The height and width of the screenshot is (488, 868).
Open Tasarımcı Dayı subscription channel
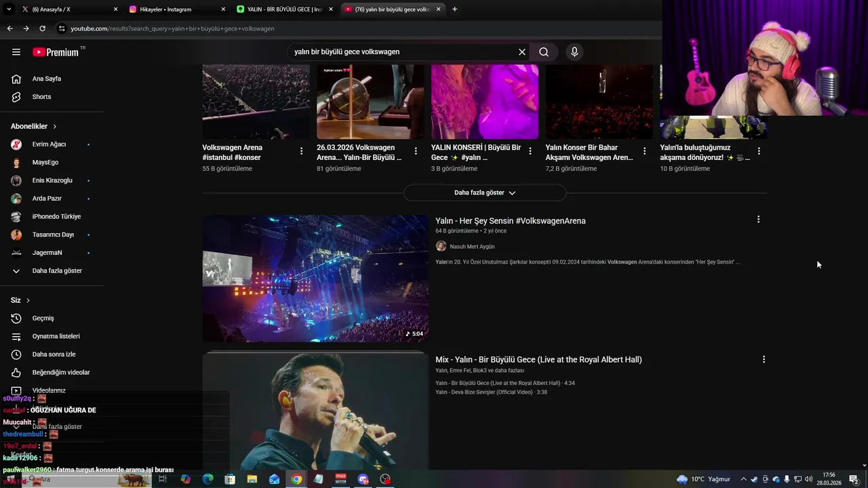coord(52,235)
